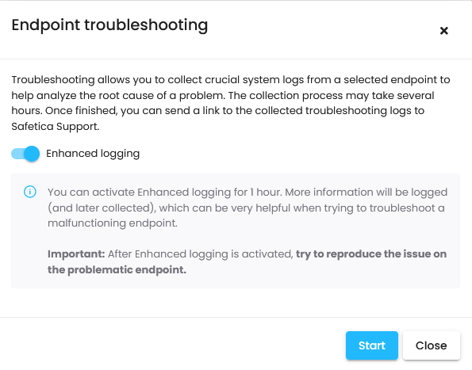The width and height of the screenshot is (472, 370).
Task: Click the Endpoint troubleshooting dialog title
Action: pyautogui.click(x=110, y=25)
